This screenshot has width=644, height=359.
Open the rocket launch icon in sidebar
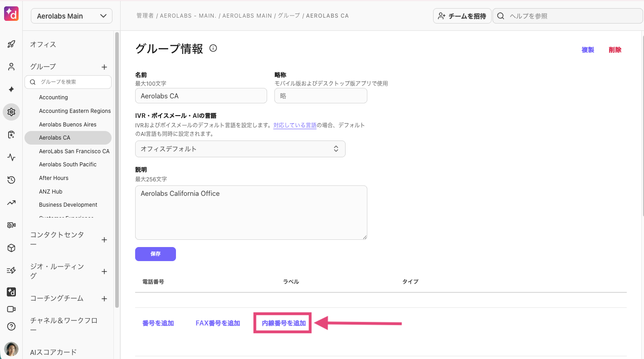[x=11, y=44]
